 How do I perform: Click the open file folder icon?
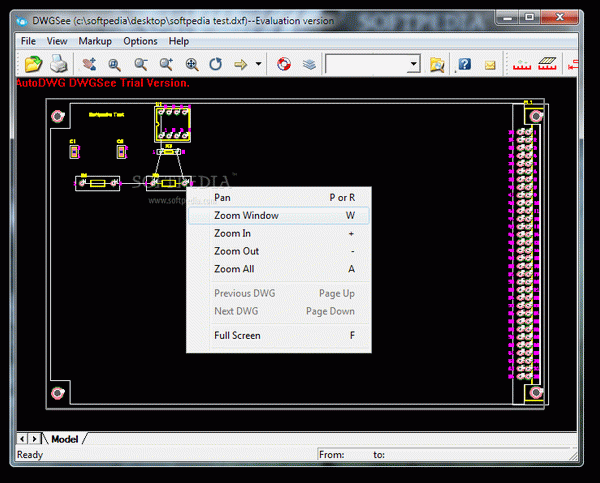click(33, 64)
